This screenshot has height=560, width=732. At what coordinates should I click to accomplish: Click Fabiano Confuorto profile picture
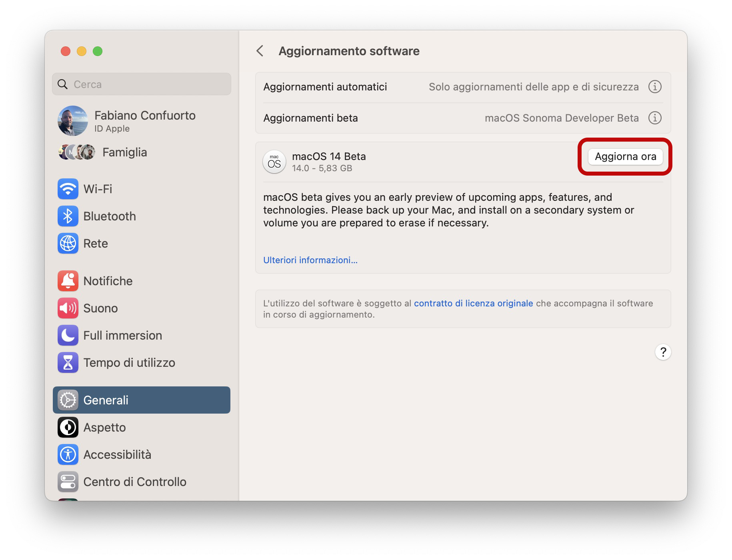coord(73,121)
